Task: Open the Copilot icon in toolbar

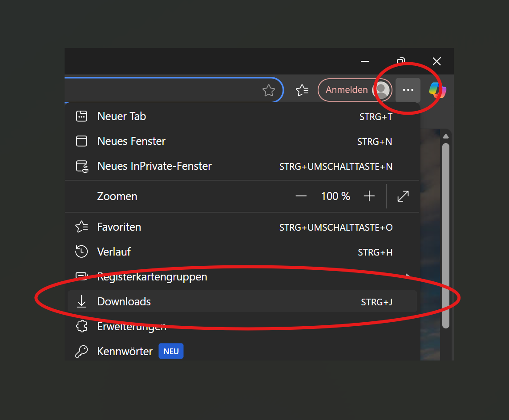Action: [x=437, y=90]
